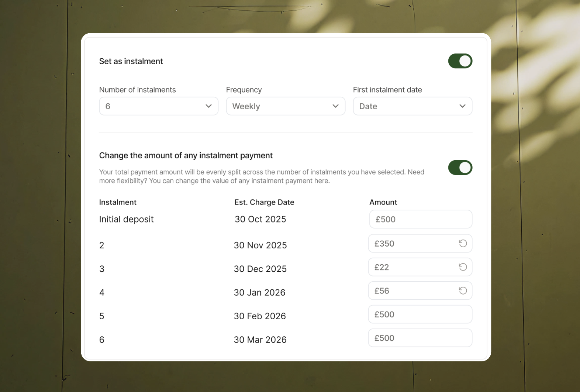Open the Number of instalments dropdown
Image resolution: width=580 pixels, height=392 pixels.
point(158,106)
